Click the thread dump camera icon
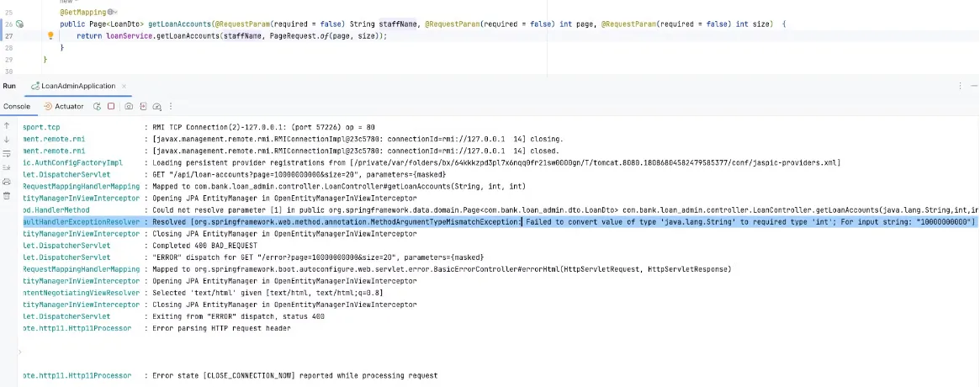 pos(129,107)
